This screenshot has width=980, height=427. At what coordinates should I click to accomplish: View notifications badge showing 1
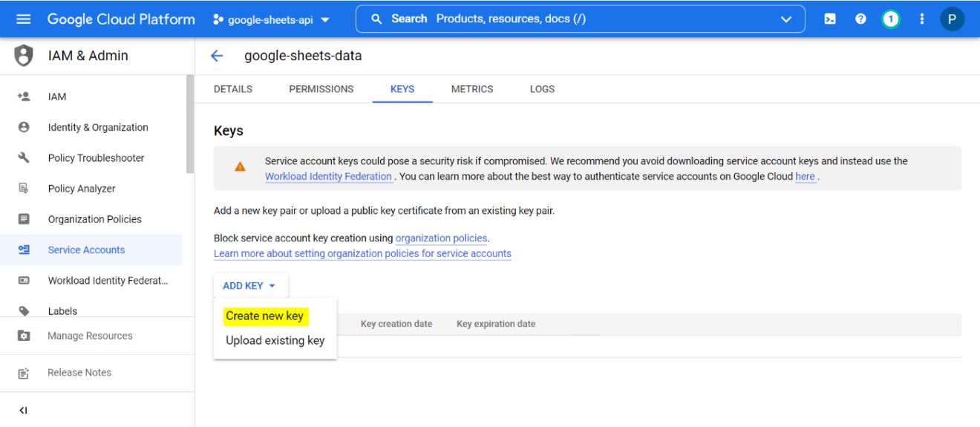[891, 19]
